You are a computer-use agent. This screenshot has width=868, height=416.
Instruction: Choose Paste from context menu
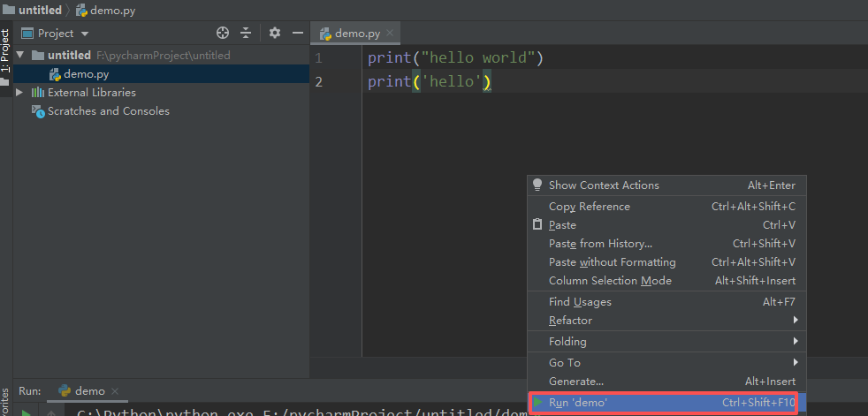tap(666, 225)
